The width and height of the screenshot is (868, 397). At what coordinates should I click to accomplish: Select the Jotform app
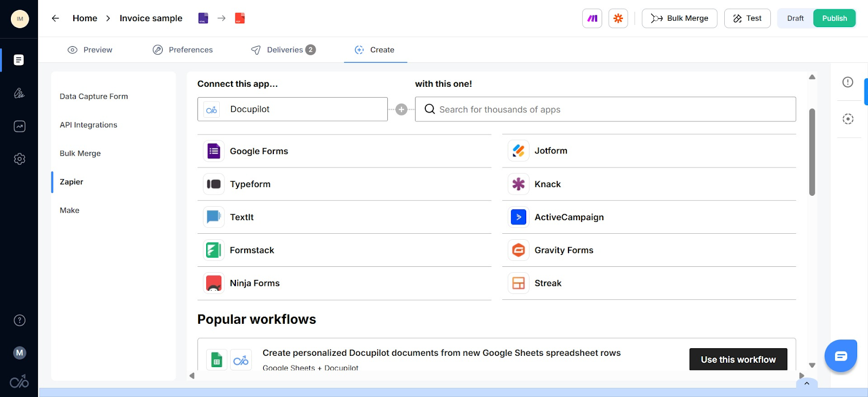tap(649, 151)
